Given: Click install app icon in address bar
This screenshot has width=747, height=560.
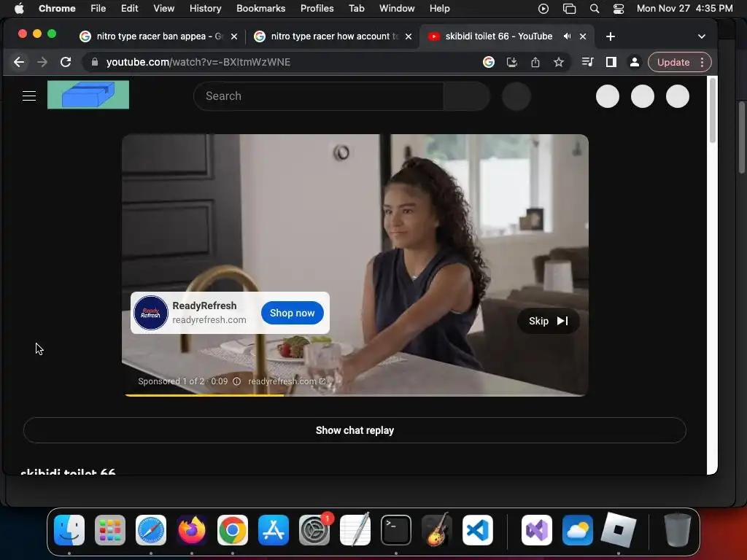Looking at the screenshot, I should pos(511,63).
